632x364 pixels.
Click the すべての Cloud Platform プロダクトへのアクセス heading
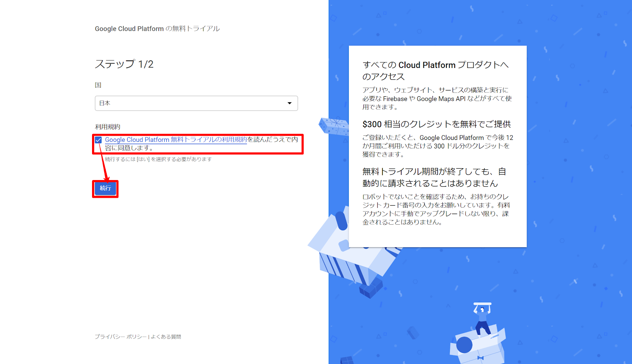(x=436, y=71)
